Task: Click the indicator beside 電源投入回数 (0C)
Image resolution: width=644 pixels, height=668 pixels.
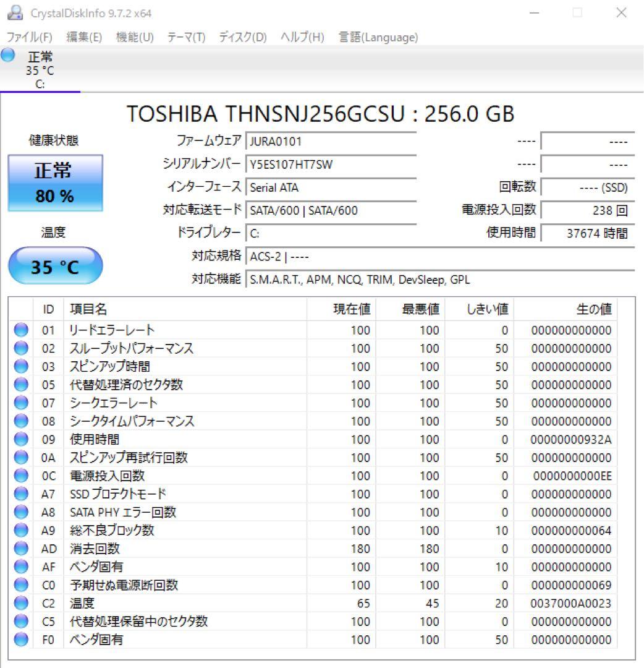Action: click(x=20, y=476)
